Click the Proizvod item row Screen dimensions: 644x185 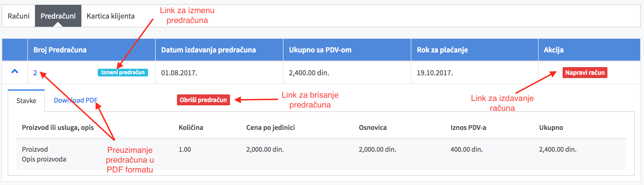[x=321, y=154]
